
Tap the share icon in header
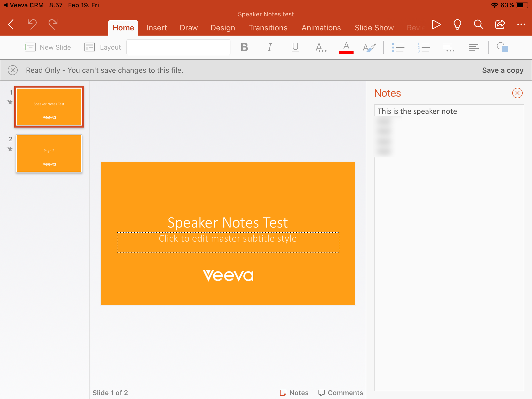point(500,25)
